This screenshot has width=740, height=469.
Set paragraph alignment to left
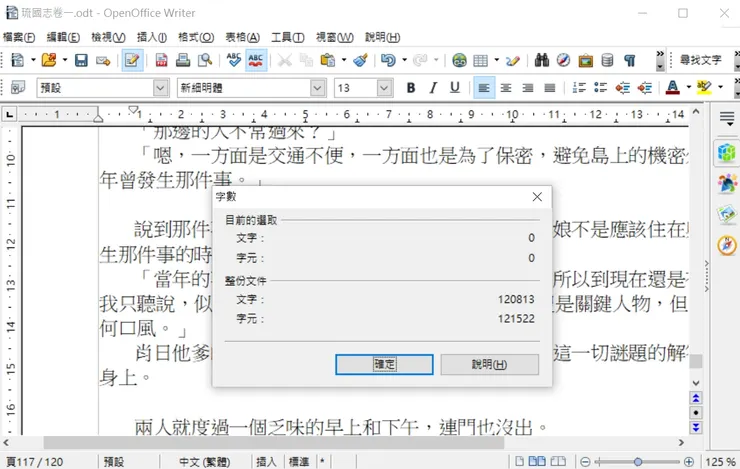tap(484, 88)
